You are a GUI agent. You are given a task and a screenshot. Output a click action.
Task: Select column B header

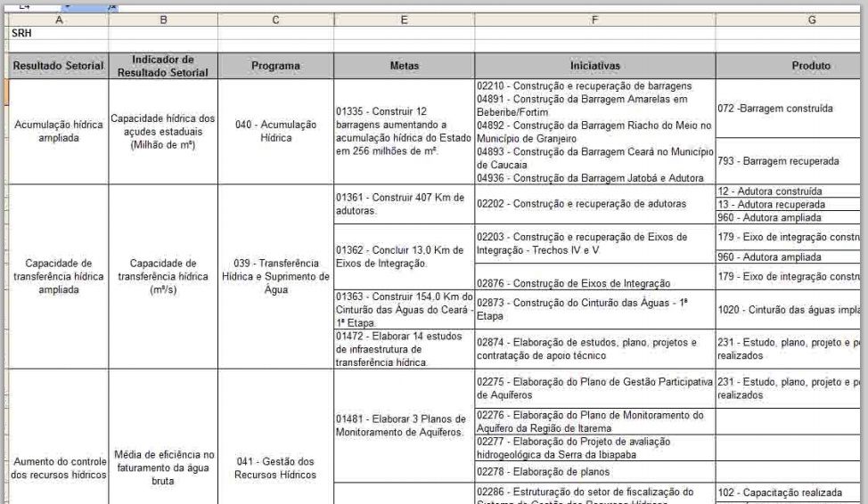tap(162, 18)
